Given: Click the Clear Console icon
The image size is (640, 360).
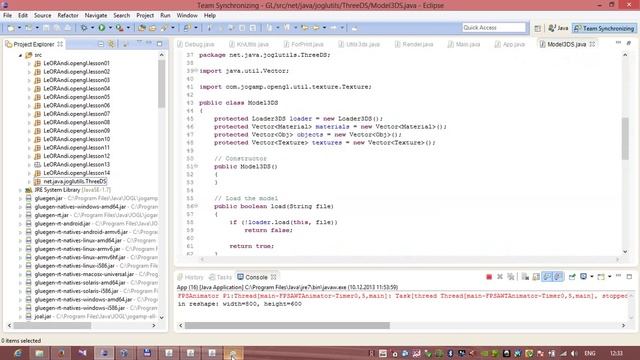Looking at the screenshot, I should [525, 277].
